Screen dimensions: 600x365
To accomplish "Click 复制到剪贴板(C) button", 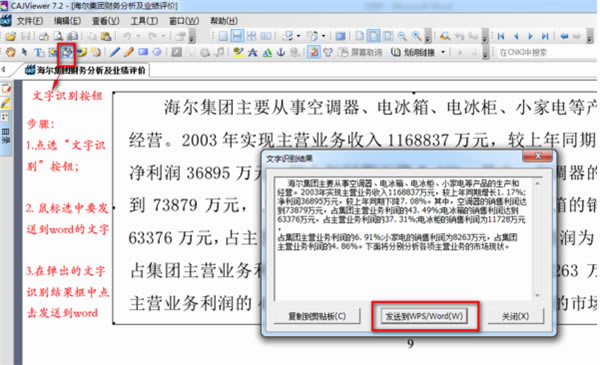I will (x=317, y=316).
